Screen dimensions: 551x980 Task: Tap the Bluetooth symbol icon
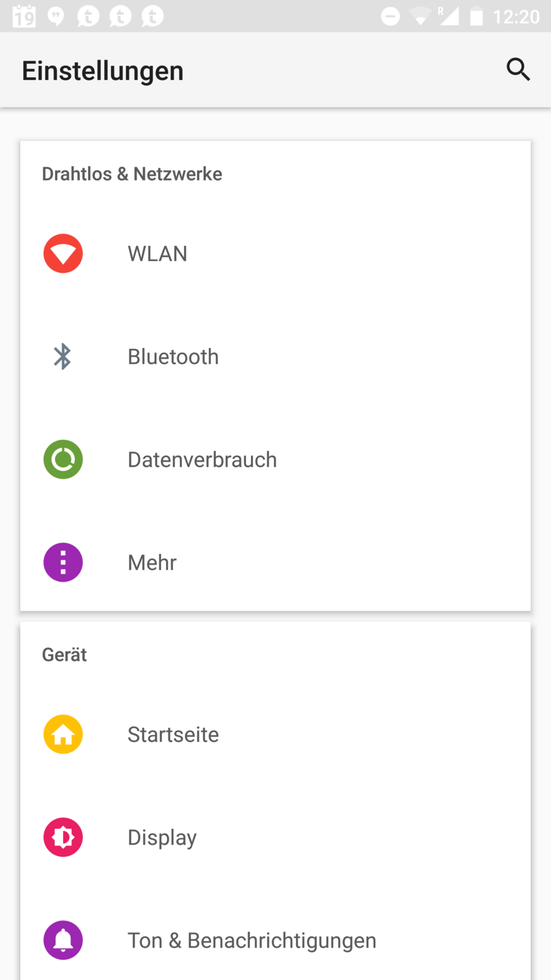(x=62, y=356)
